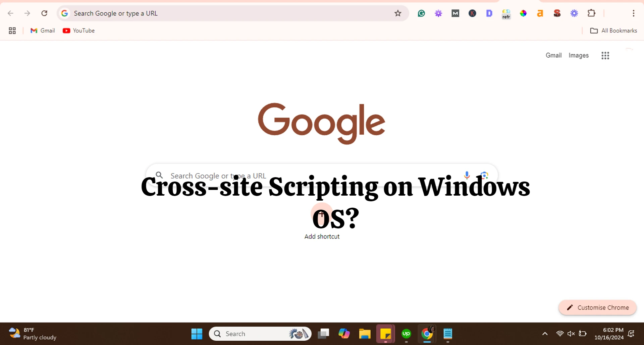Bookmark this page with the star icon
The height and width of the screenshot is (345, 644).
398,13
